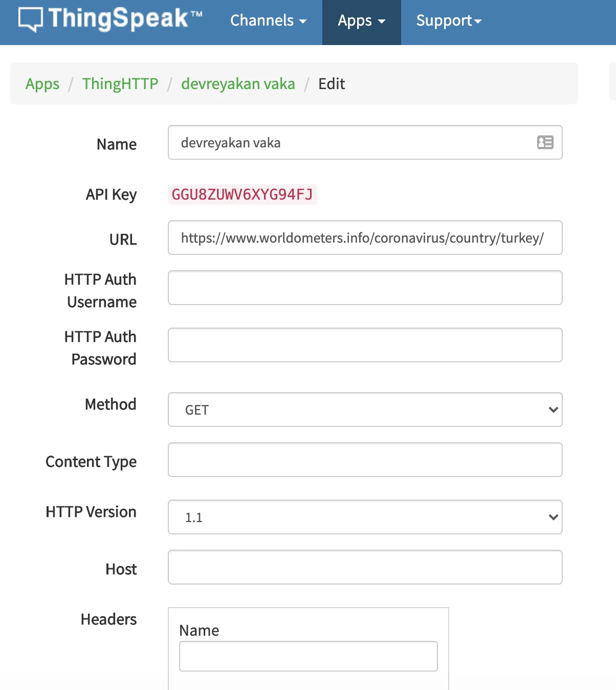The height and width of the screenshot is (690, 616).
Task: Click the Headers Name input field
Action: tap(309, 656)
